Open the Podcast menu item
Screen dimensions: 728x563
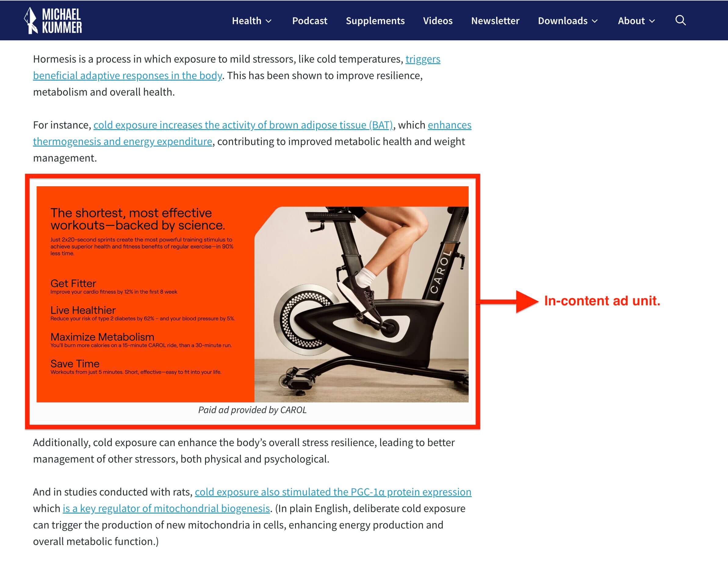pyautogui.click(x=310, y=20)
